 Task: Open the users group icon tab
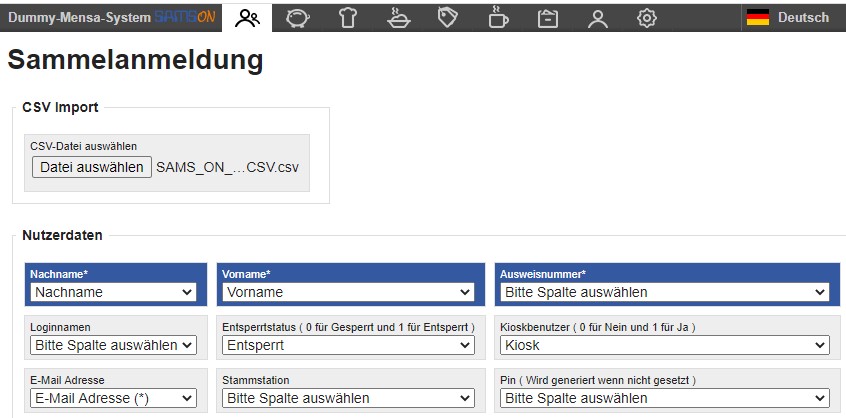pos(247,18)
